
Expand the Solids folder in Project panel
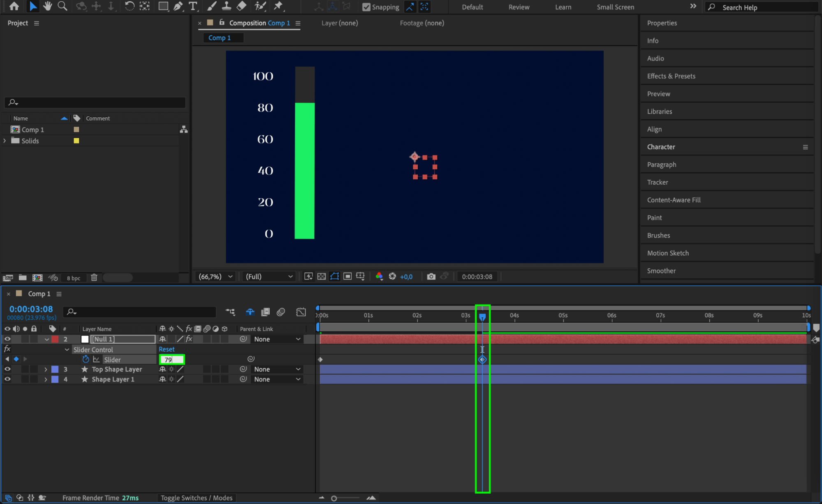point(5,141)
